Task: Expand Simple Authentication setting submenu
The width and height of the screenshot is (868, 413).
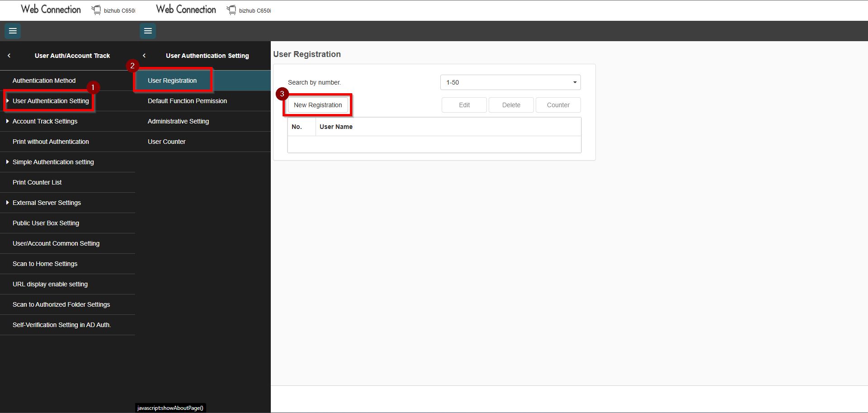Action: (7, 162)
